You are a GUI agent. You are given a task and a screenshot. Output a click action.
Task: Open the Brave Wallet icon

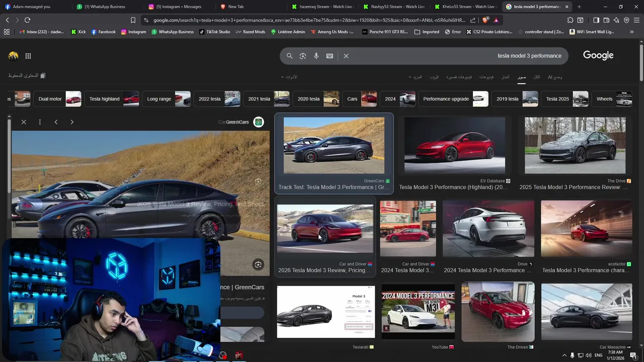[x=606, y=20]
